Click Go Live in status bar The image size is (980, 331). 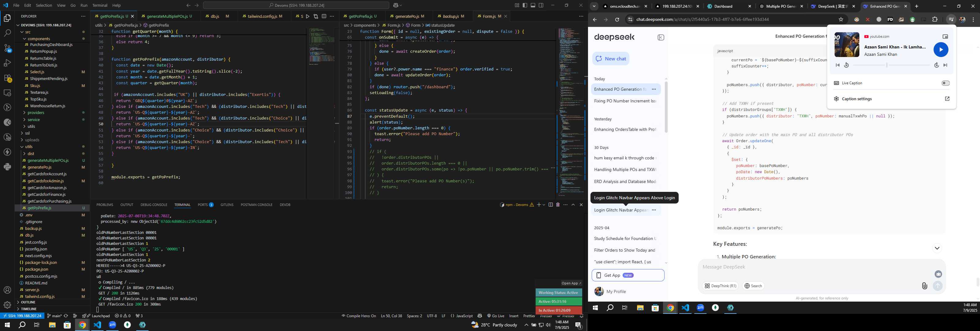[x=495, y=316]
